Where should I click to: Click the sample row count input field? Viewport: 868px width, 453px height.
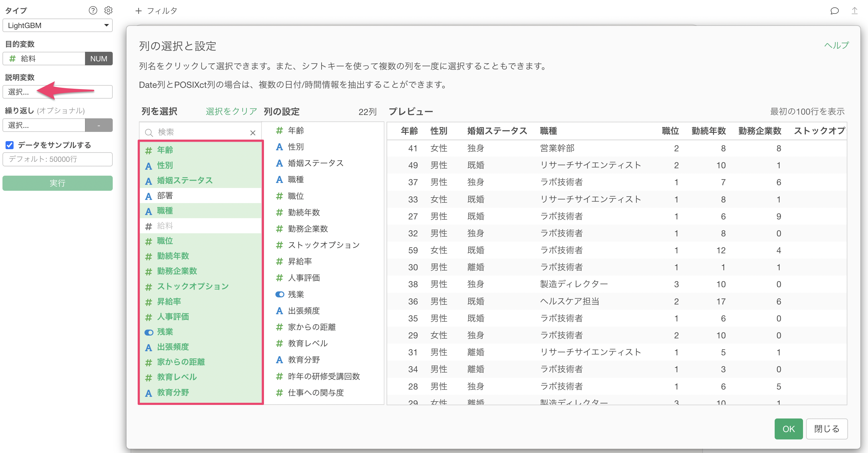[x=57, y=159]
